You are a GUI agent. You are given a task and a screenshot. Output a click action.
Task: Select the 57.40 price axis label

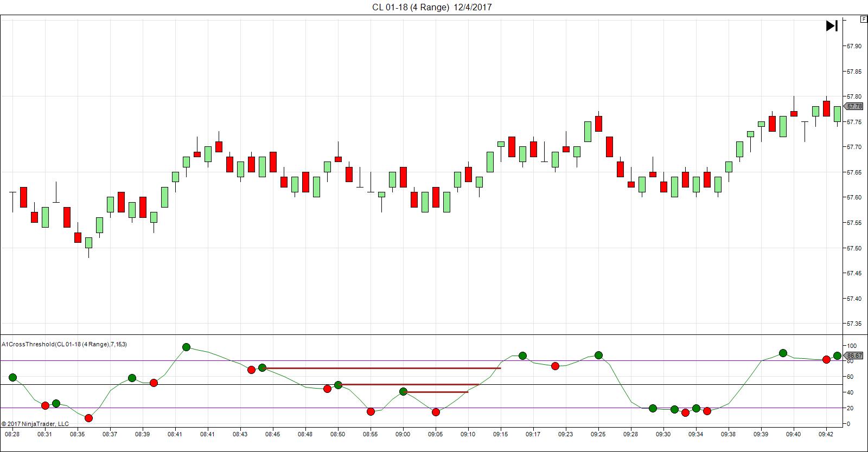click(x=854, y=299)
